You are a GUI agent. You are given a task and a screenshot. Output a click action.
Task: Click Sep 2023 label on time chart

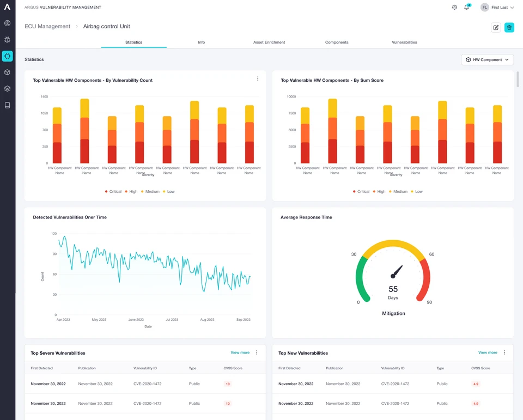tap(243, 320)
